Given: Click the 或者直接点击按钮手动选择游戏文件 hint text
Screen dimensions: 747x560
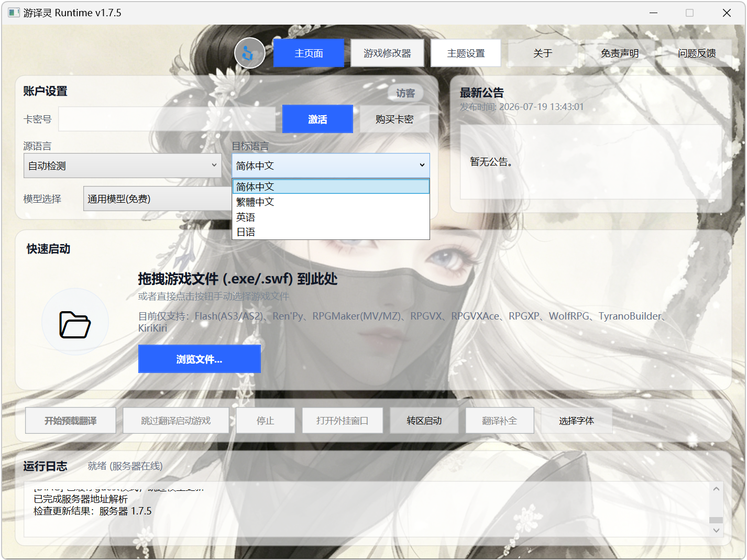Looking at the screenshot, I should click(214, 296).
